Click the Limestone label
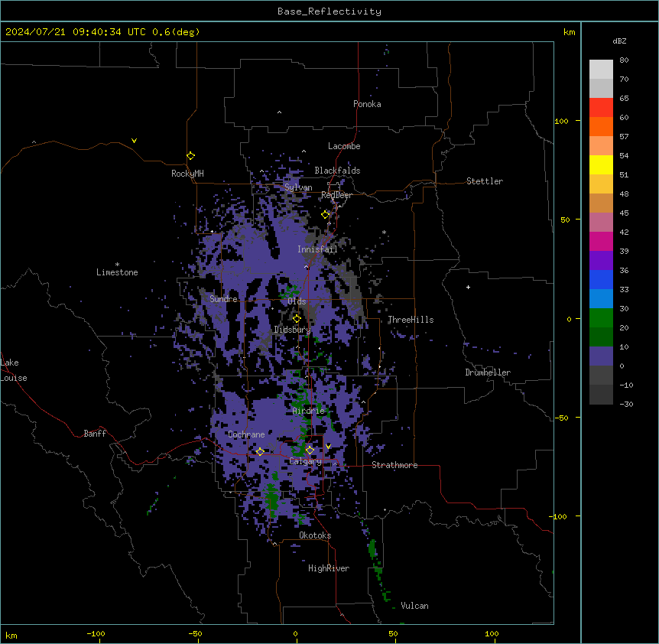Image resolution: width=659 pixels, height=644 pixels. (117, 272)
